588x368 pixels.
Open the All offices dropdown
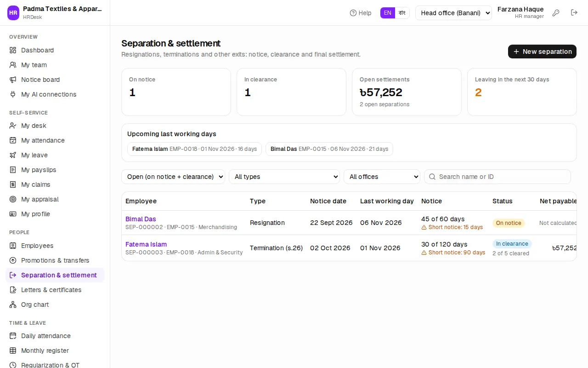click(x=382, y=177)
